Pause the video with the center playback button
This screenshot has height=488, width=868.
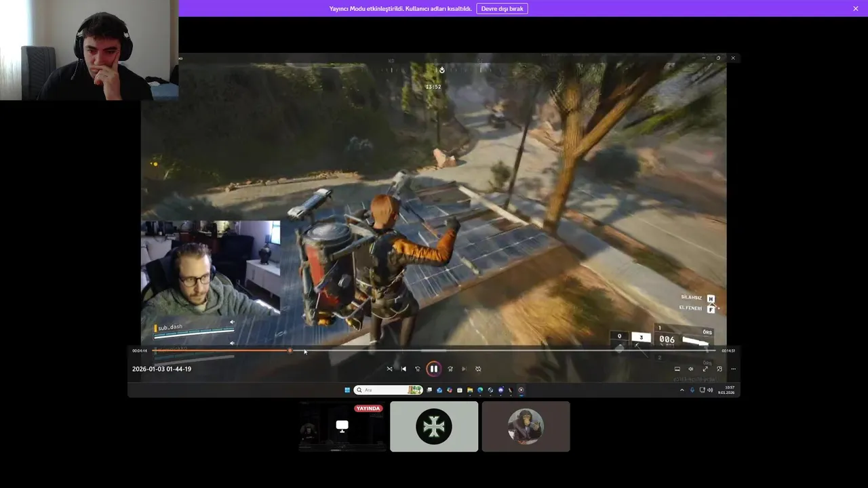pos(433,369)
